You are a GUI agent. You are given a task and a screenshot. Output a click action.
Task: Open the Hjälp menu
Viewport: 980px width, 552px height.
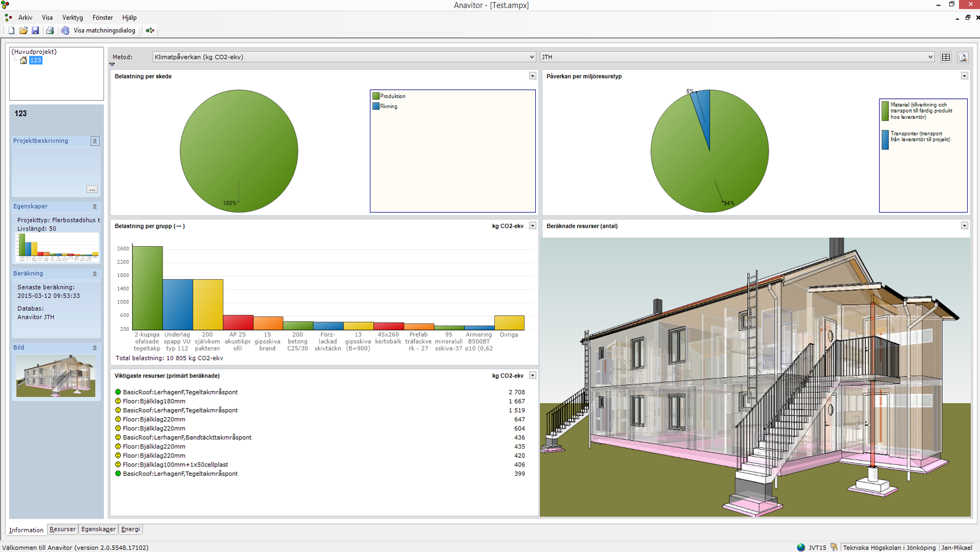pyautogui.click(x=129, y=17)
